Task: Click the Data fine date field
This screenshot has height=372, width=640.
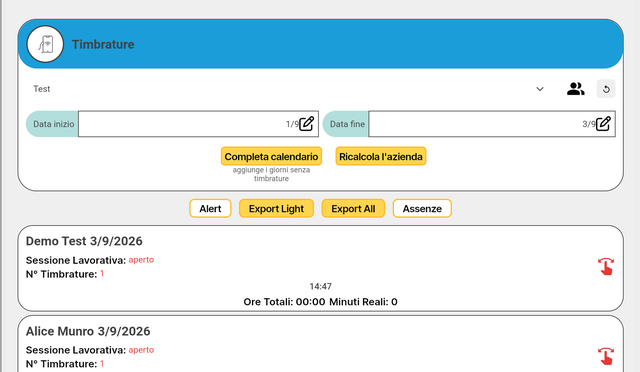Action: [x=492, y=124]
